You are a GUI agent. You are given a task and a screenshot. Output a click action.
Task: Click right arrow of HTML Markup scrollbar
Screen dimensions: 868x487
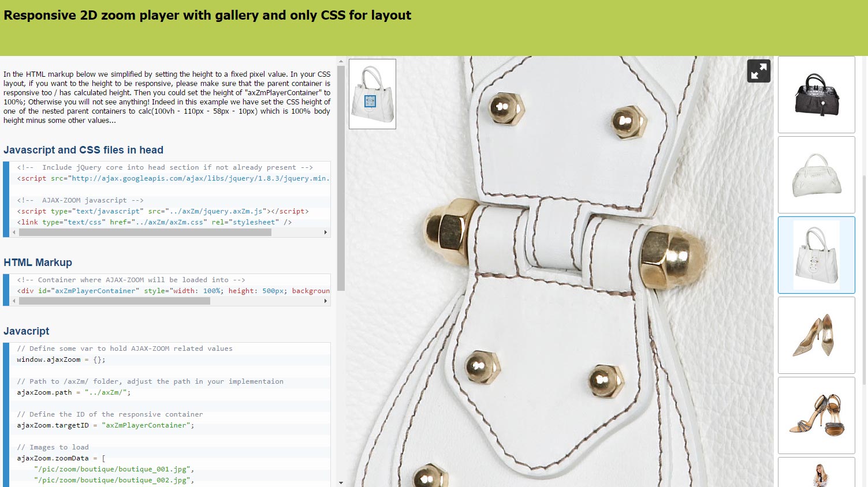pos(326,301)
